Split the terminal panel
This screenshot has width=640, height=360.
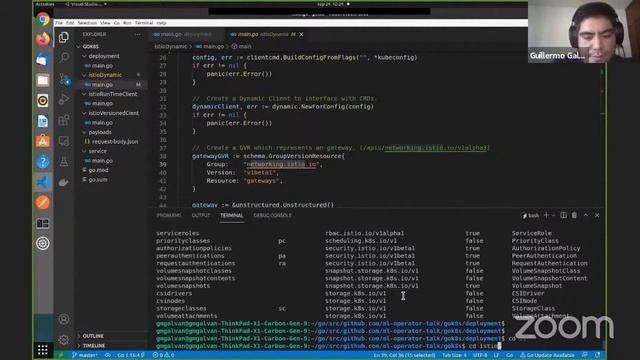[563, 215]
